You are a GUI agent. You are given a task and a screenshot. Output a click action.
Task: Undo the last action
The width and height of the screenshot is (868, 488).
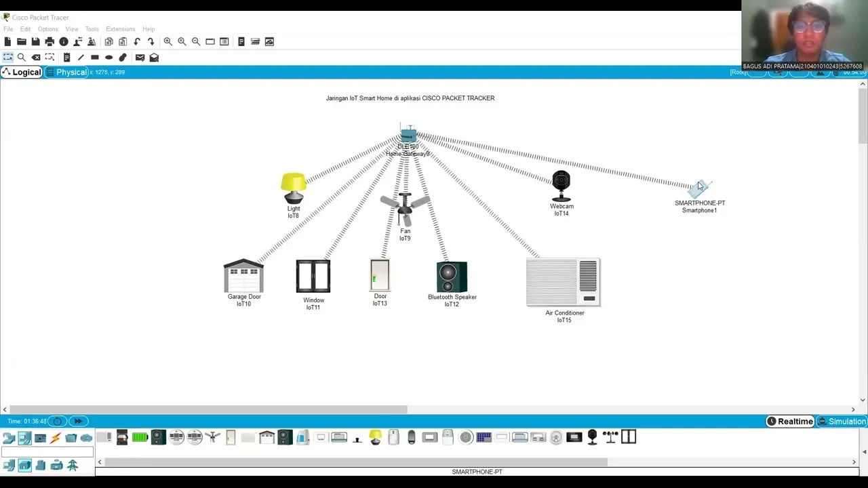point(137,42)
